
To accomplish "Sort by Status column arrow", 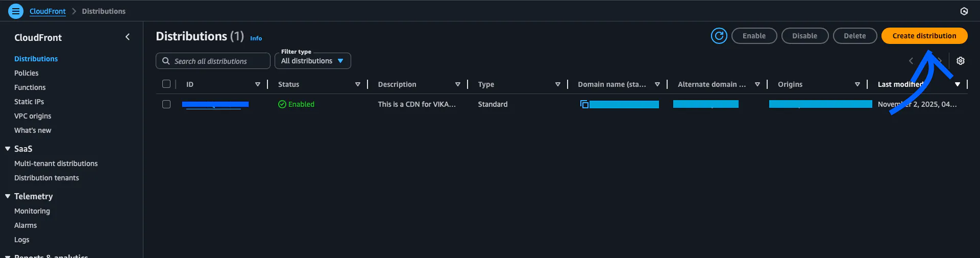I will point(358,84).
